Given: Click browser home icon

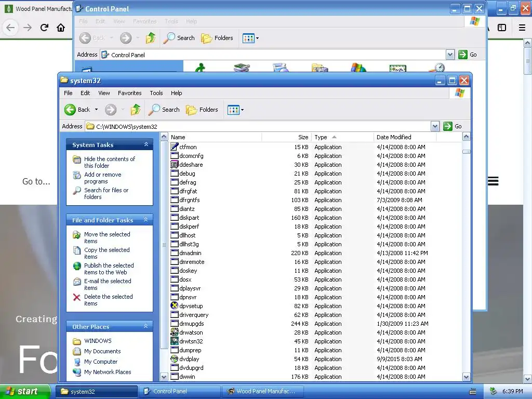Looking at the screenshot, I should pos(61,28).
